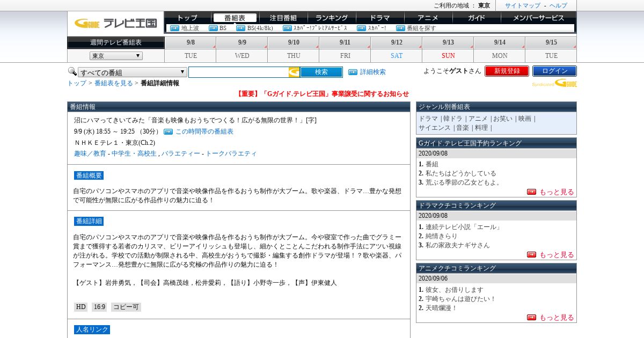Open 私の家政夫ナギサさん ranking entry

(x=458, y=245)
